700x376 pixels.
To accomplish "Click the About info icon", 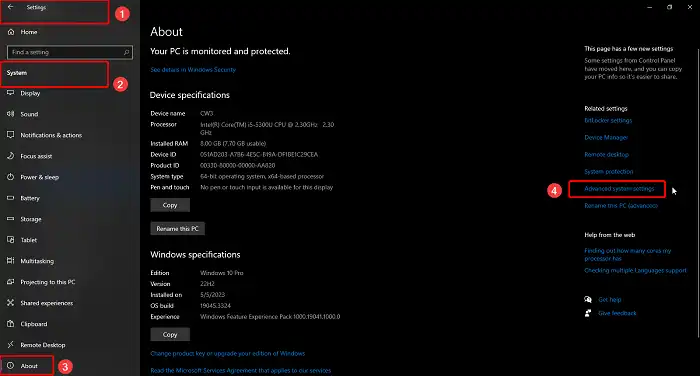I will pyautogui.click(x=11, y=366).
